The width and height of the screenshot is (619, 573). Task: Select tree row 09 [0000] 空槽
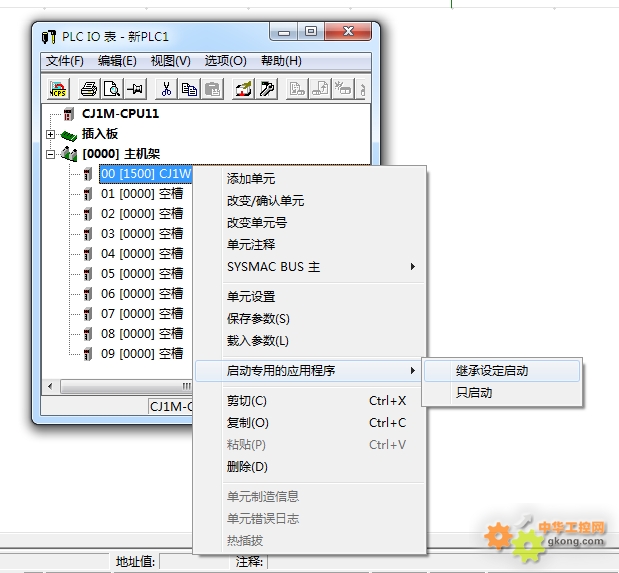pos(142,354)
